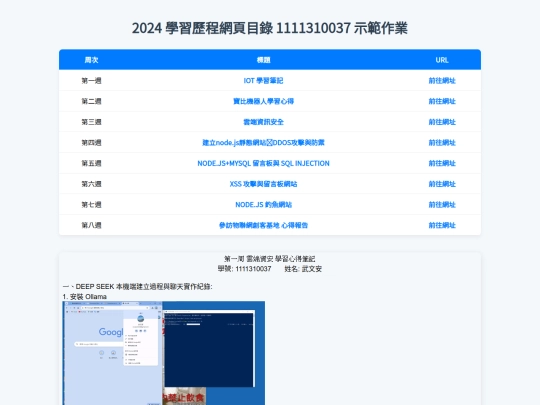Open the XSS 攻擊與留言板網站 link
The image size is (540, 405).
[263, 184]
